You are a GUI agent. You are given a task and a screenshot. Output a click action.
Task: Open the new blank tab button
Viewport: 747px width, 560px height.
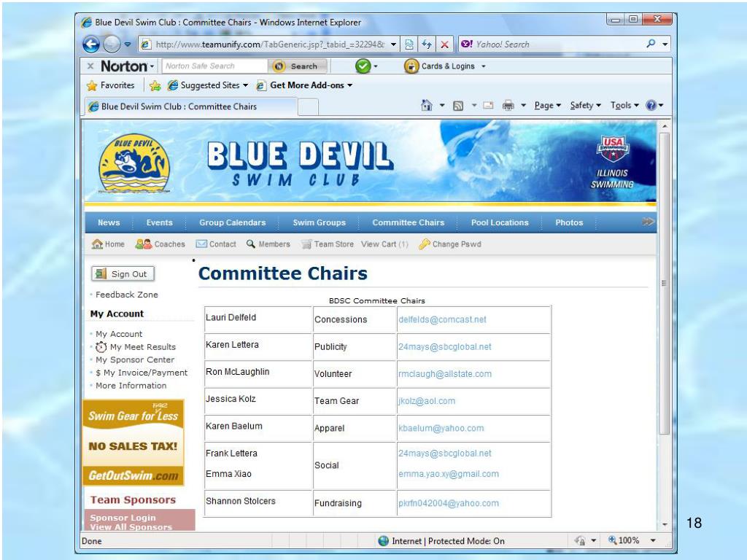tap(309, 106)
